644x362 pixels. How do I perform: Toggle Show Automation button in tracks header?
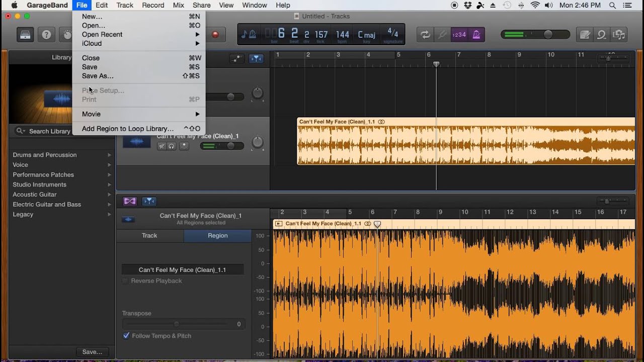[x=237, y=59]
